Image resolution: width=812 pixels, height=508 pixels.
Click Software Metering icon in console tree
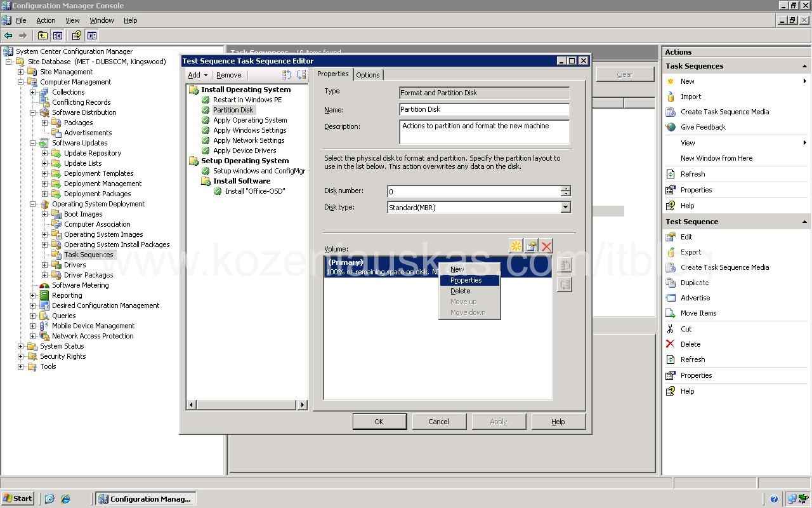point(44,285)
